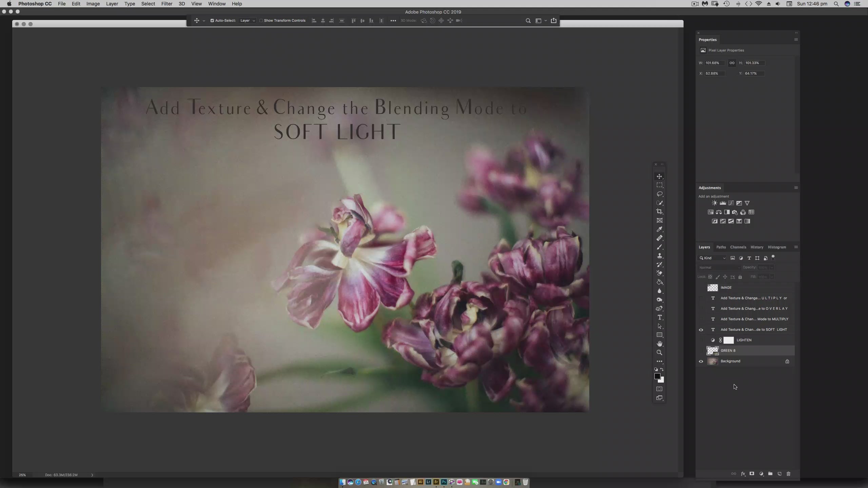Enable Show Transform Controls checkbox
The width and height of the screenshot is (868, 488).
click(261, 21)
